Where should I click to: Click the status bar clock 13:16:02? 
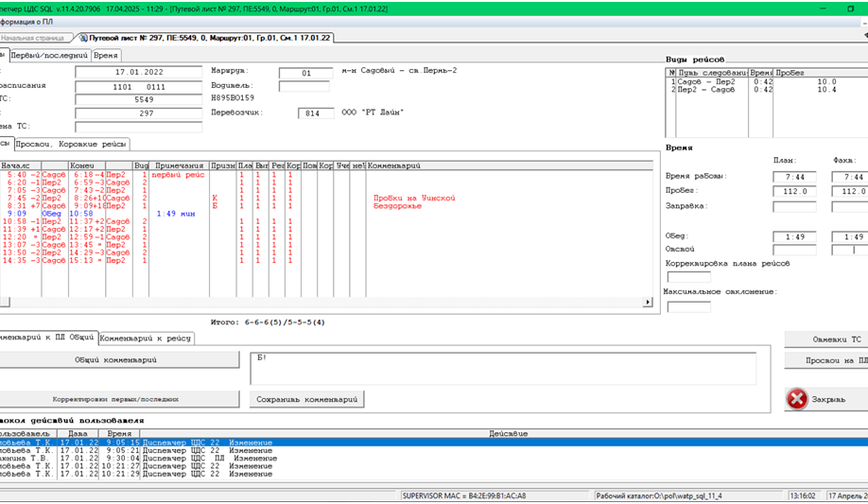coord(803,496)
